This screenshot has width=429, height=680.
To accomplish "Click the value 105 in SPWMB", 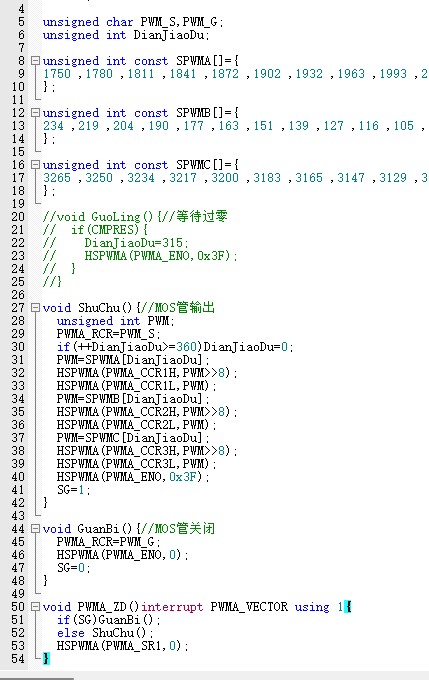I will [403, 126].
